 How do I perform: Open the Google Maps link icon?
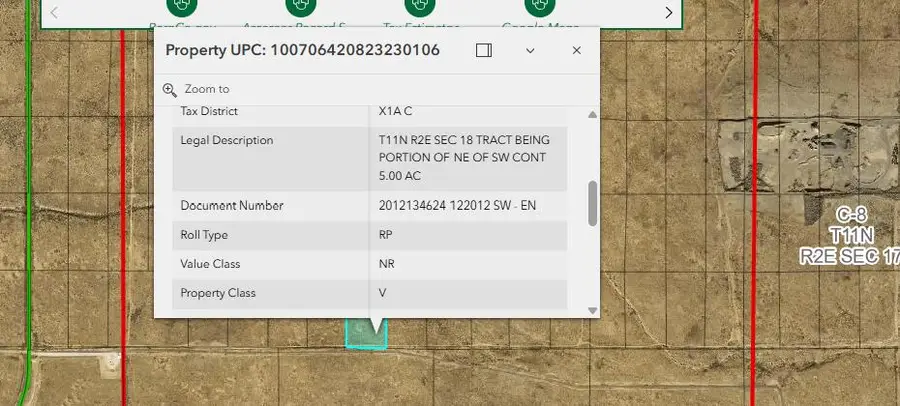tap(540, 5)
